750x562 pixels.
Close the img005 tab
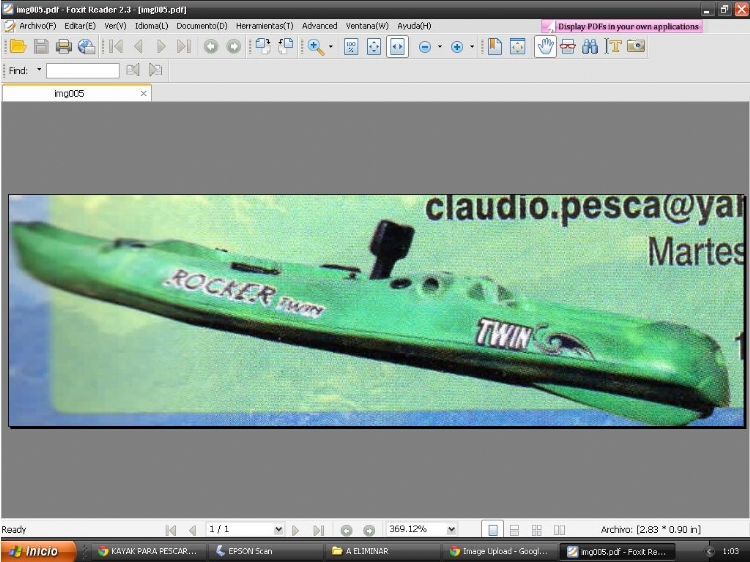point(143,93)
